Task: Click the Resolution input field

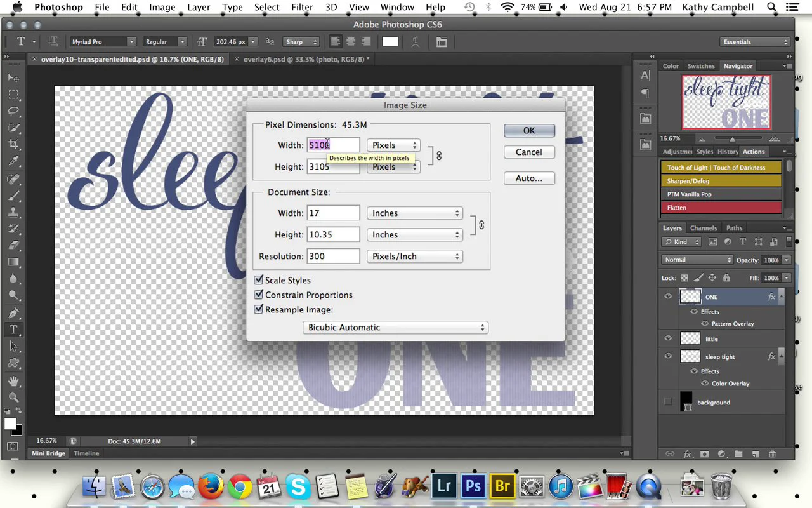Action: click(x=333, y=257)
